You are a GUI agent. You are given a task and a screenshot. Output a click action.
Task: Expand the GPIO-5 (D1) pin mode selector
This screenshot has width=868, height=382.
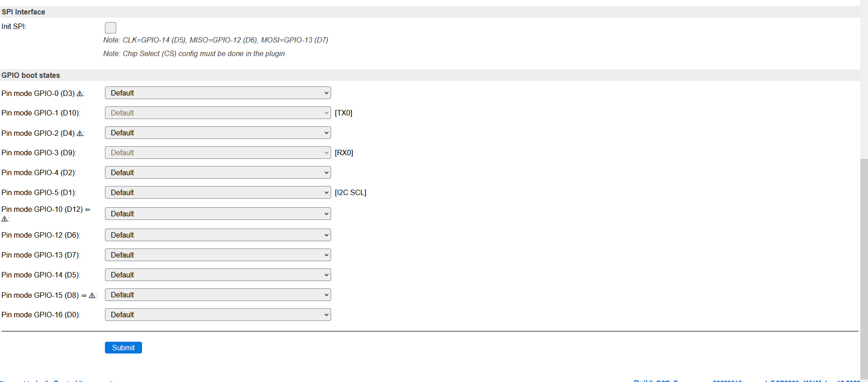coord(218,192)
